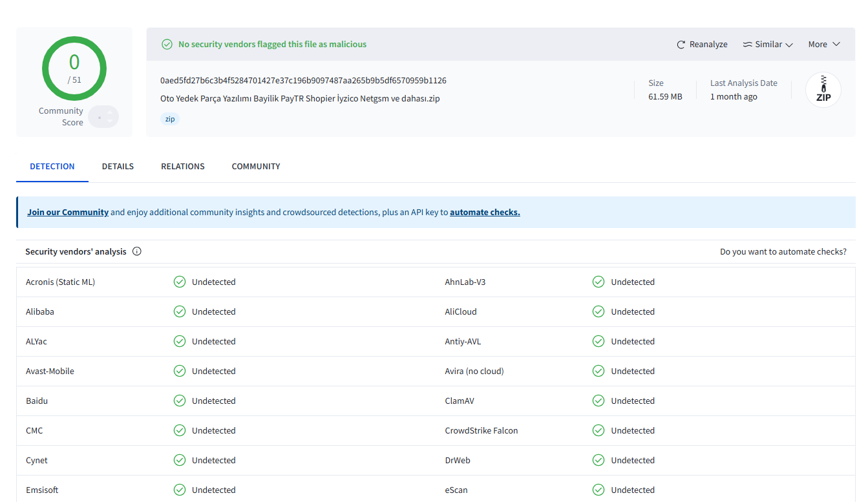
Task: Click the zip tag label
Action: pyautogui.click(x=170, y=119)
